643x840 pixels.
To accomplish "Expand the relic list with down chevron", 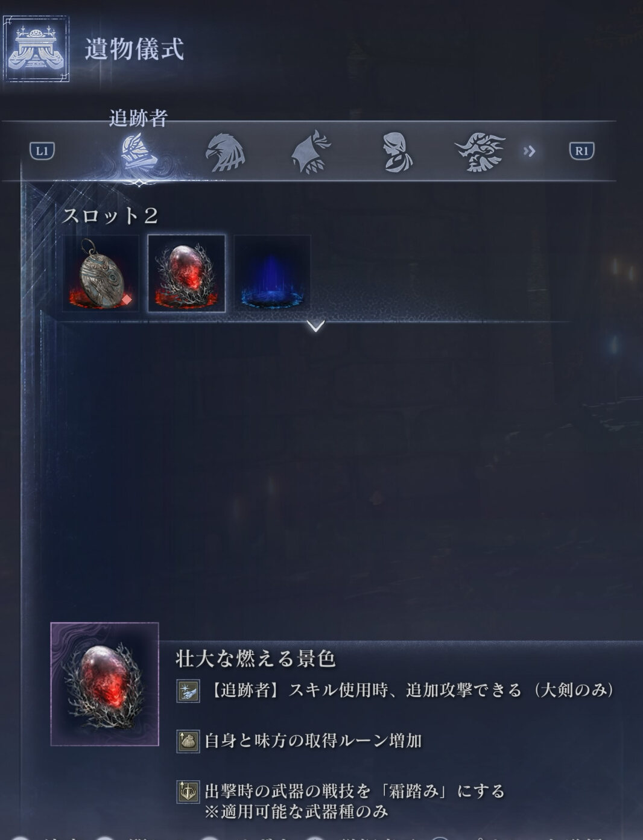I will click(315, 326).
